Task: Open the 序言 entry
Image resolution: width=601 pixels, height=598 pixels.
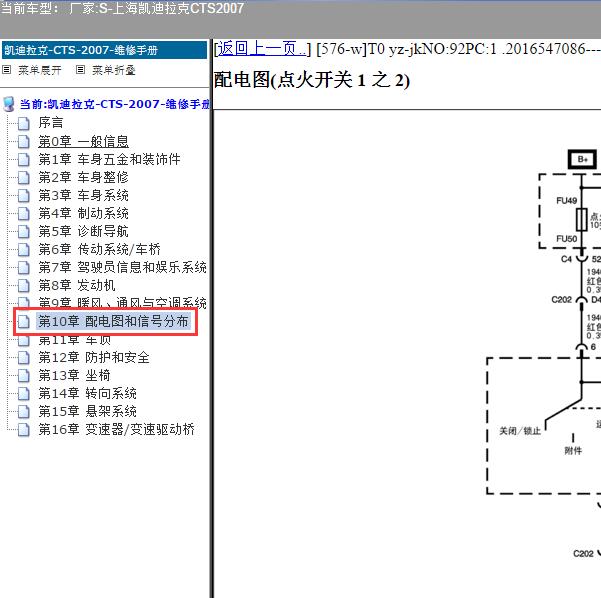Action: 51,123
